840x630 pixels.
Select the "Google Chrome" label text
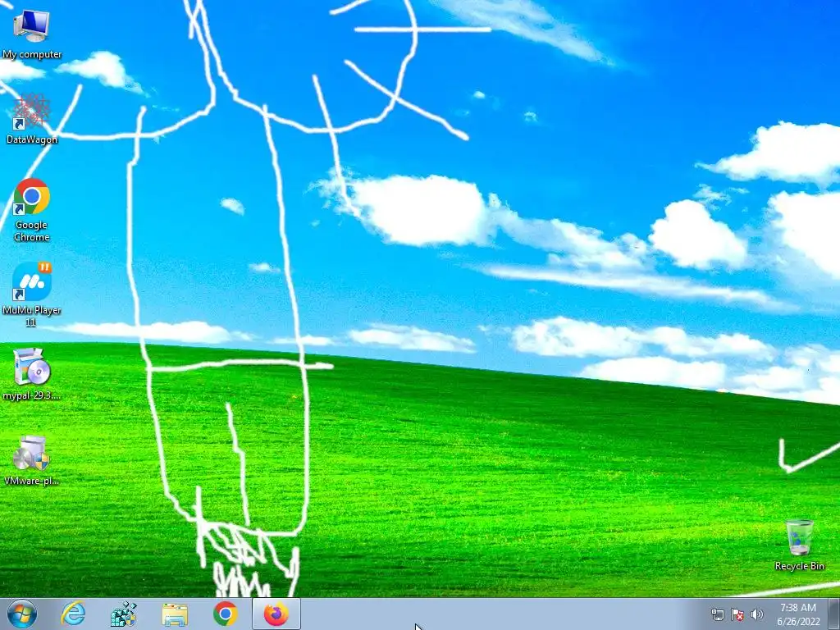tap(32, 231)
